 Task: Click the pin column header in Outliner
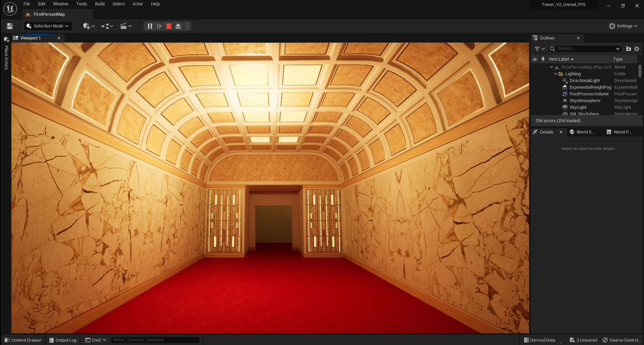(x=543, y=59)
